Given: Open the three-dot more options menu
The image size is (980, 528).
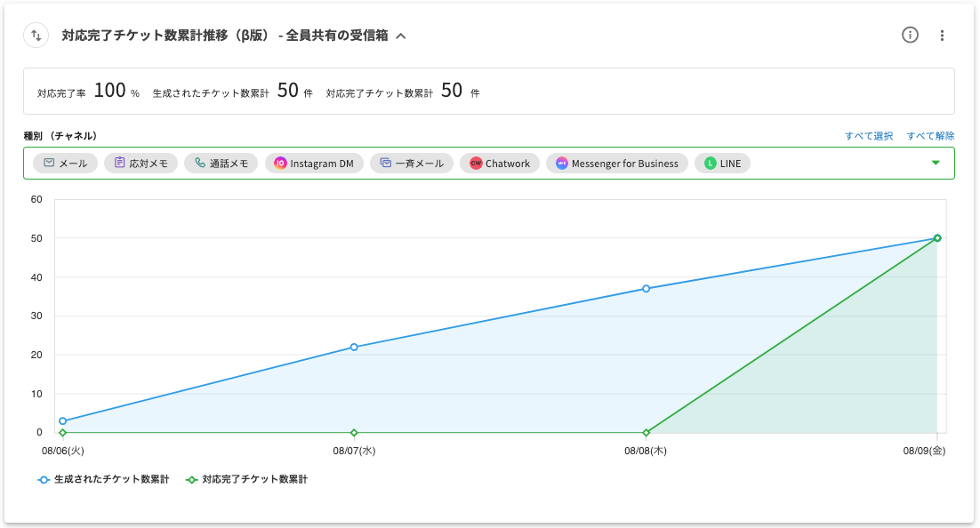Looking at the screenshot, I should (x=943, y=36).
